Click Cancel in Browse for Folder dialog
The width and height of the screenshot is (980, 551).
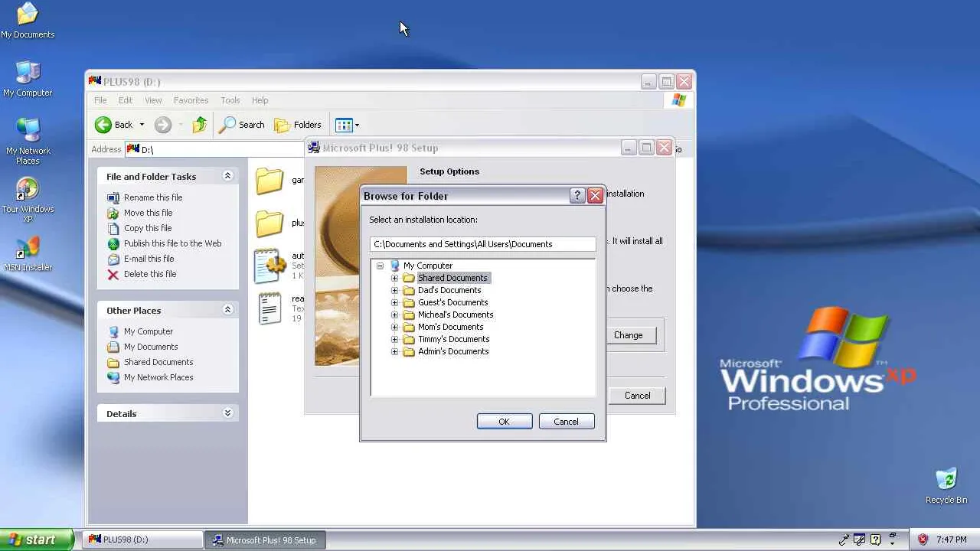point(566,422)
